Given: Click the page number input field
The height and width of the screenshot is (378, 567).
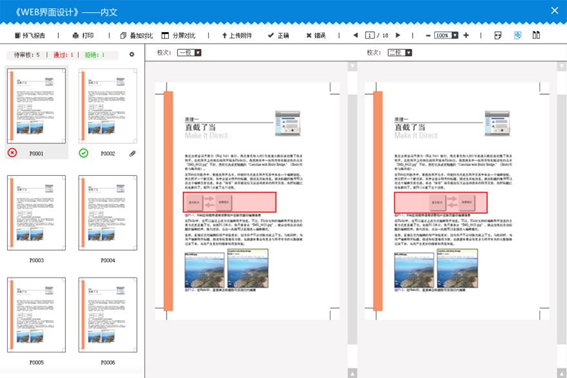Looking at the screenshot, I should point(370,35).
